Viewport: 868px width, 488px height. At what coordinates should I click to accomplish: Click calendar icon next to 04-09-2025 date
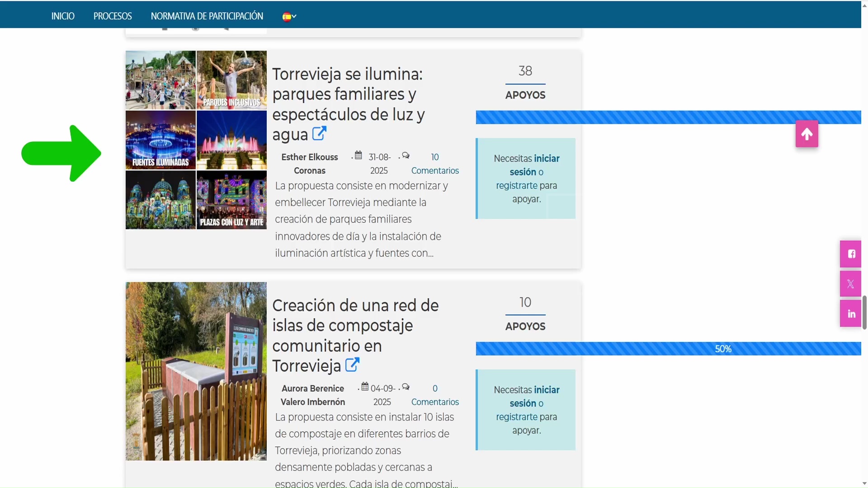tap(365, 387)
